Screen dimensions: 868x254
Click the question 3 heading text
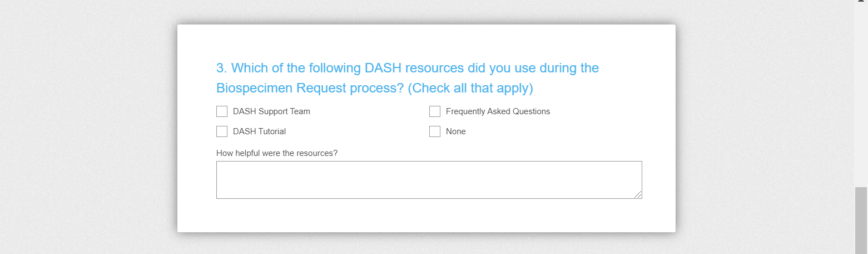(407, 68)
